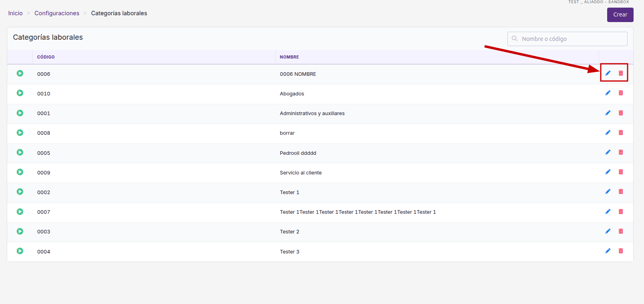Edit Administrativos y auxiliares row
The image size is (644, 304).
(608, 113)
